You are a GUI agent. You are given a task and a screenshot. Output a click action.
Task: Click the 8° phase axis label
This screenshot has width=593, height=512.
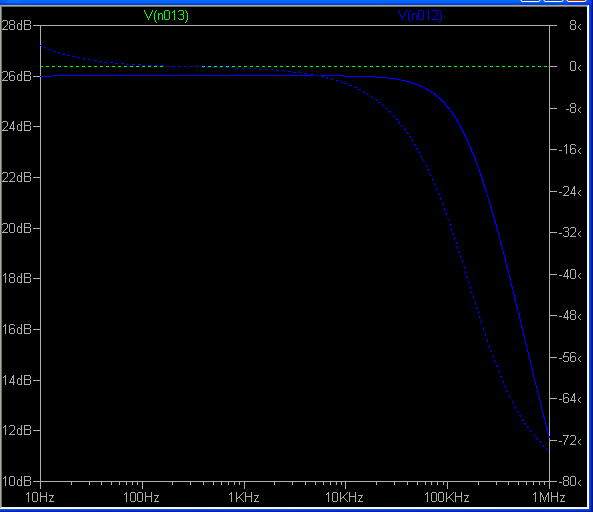[x=575, y=25]
